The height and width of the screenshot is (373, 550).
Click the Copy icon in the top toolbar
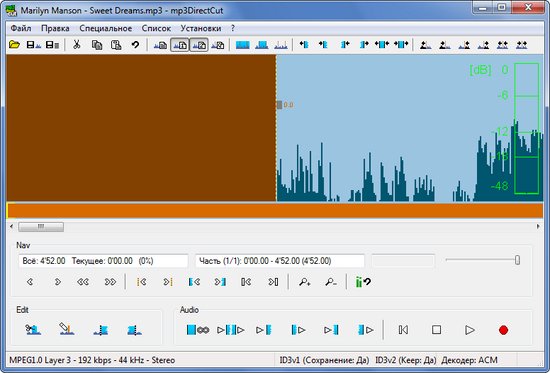tap(96, 45)
